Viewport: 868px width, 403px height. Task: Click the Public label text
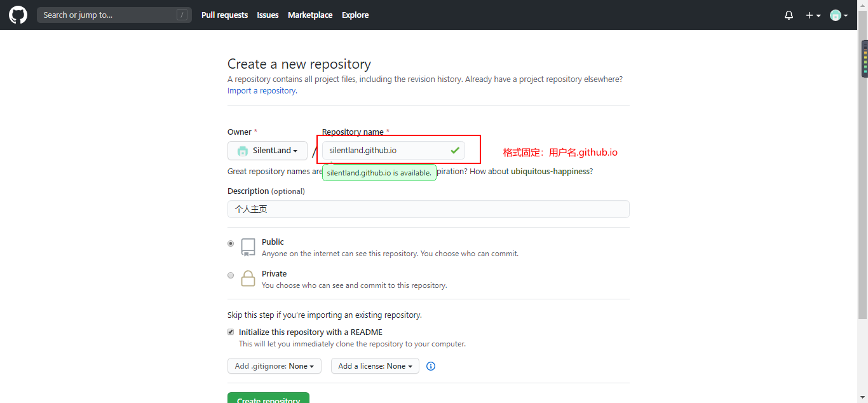pyautogui.click(x=273, y=242)
